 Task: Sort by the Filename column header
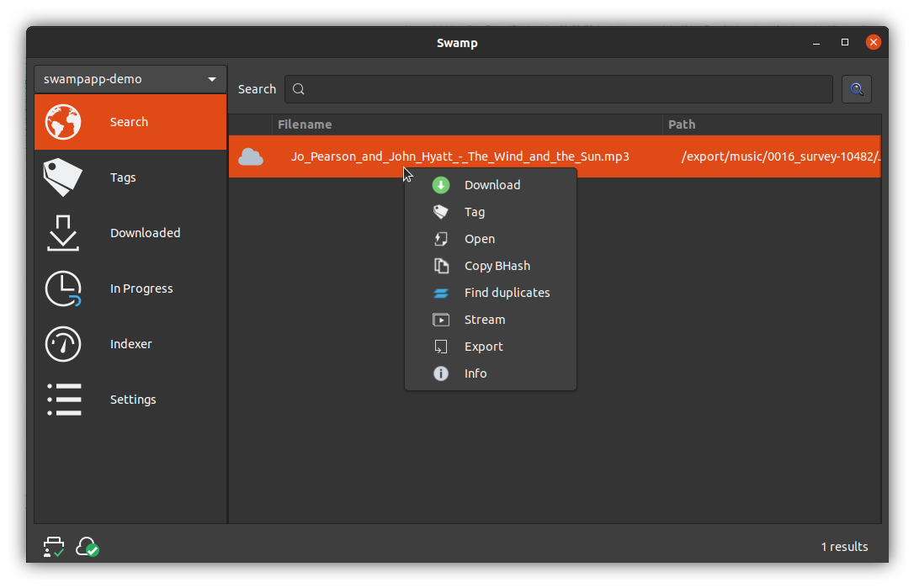(467, 124)
